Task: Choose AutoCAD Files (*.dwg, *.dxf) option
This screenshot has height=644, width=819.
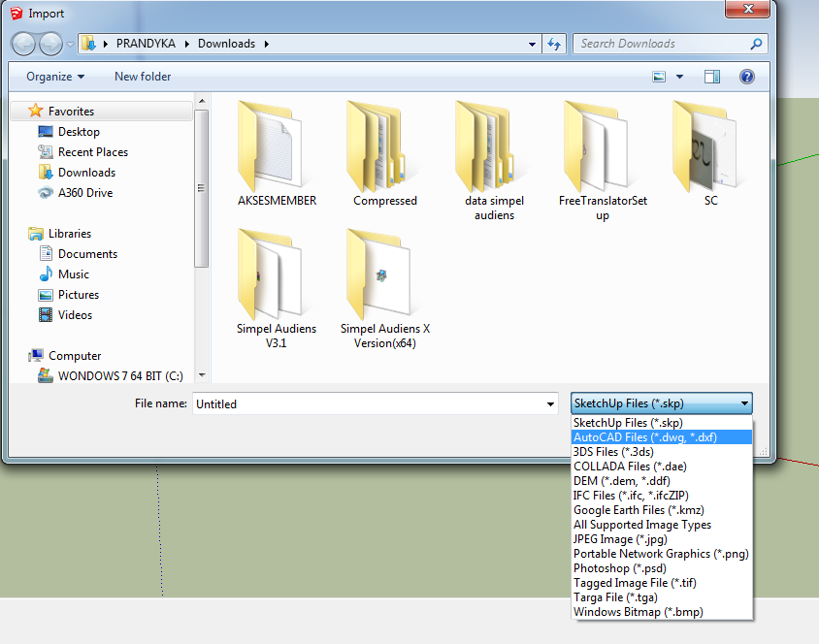Action: point(662,437)
